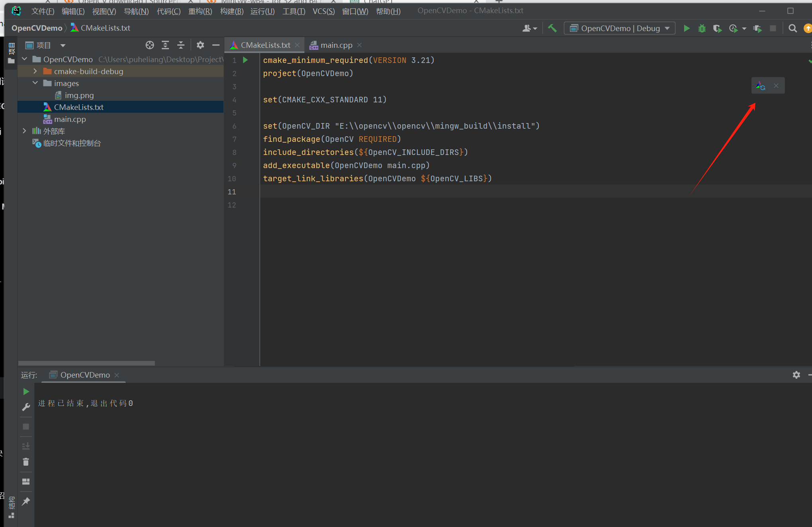Open the 工具(T) menu

click(294, 11)
